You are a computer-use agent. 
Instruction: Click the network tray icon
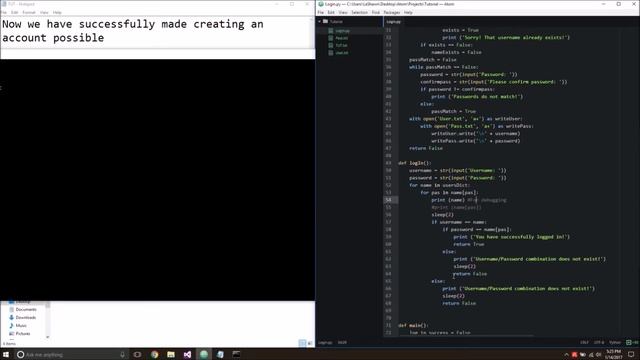coord(591,355)
